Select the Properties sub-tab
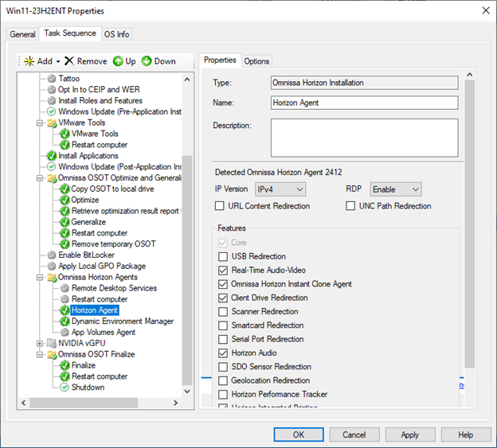Screen dimensions: 497x448 (x=220, y=60)
